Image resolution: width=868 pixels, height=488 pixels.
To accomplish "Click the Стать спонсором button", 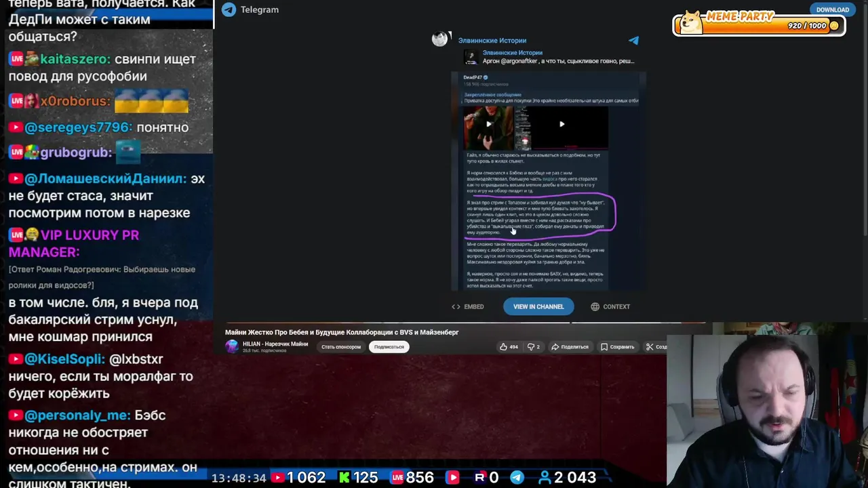I will pyautogui.click(x=341, y=347).
